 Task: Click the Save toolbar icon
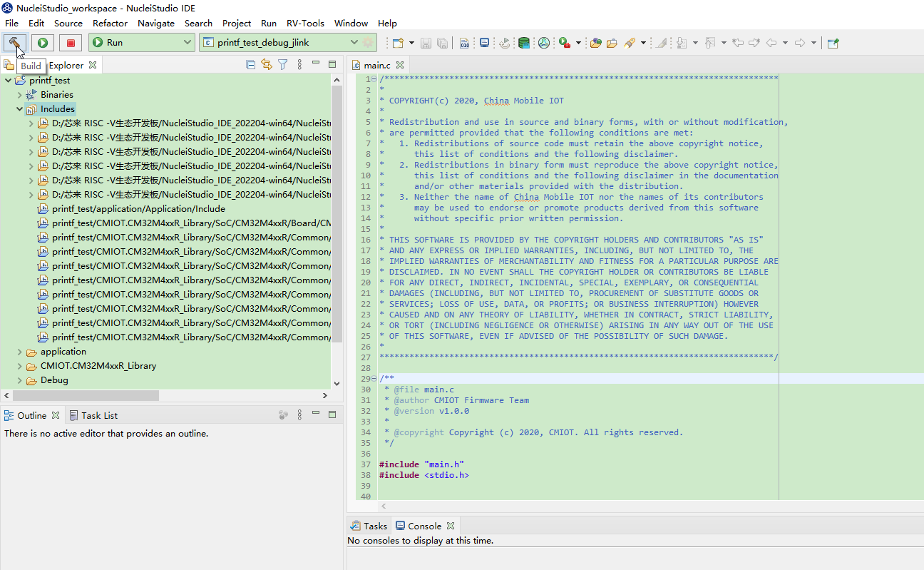(426, 43)
